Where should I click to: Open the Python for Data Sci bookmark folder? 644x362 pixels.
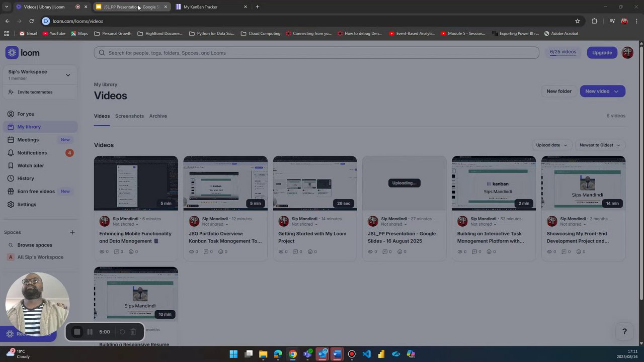tap(212, 34)
